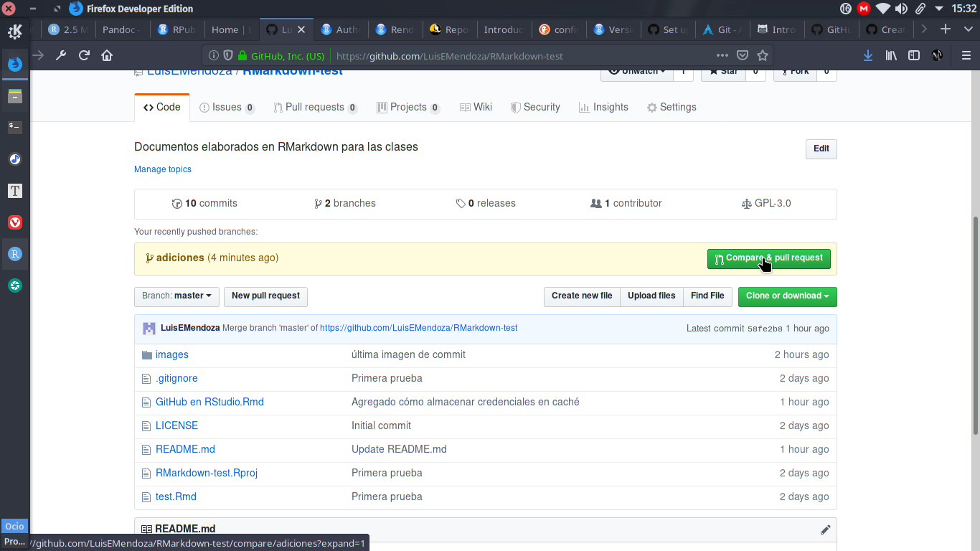
Task: Open the Library icon in toolbar
Action: (x=891, y=55)
